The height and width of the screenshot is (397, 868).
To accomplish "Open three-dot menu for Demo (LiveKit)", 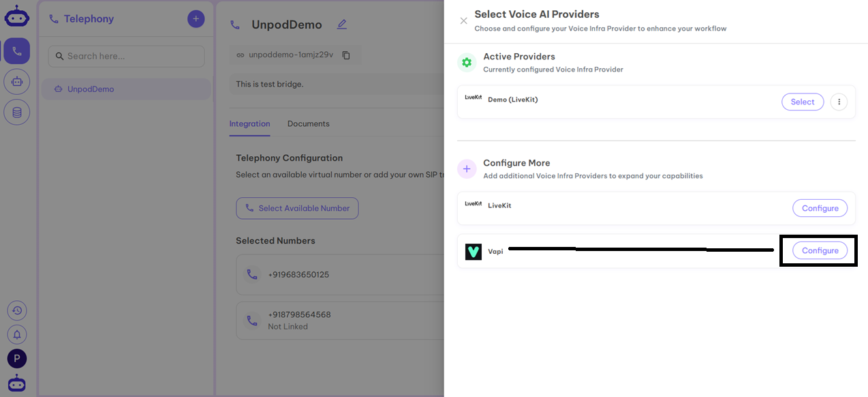I will (x=839, y=102).
